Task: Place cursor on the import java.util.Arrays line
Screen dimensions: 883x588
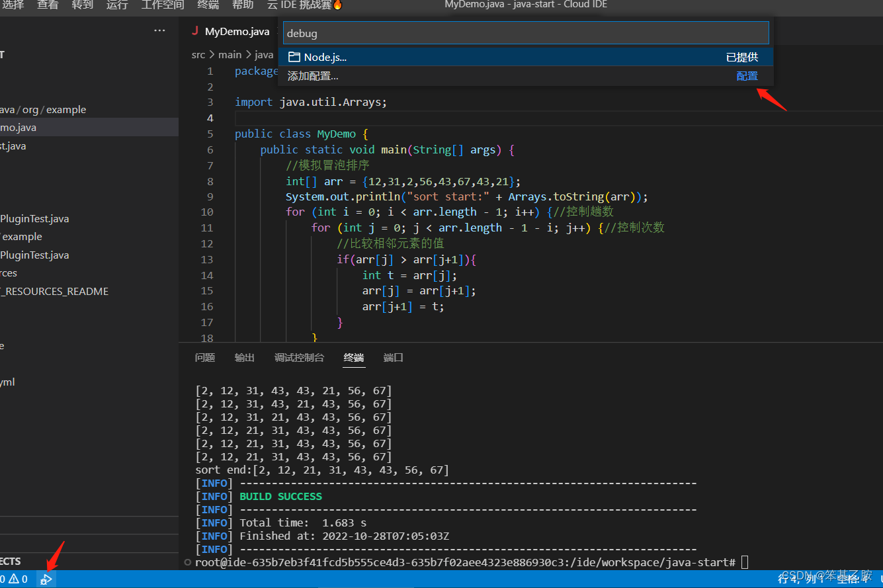Action: [x=310, y=103]
